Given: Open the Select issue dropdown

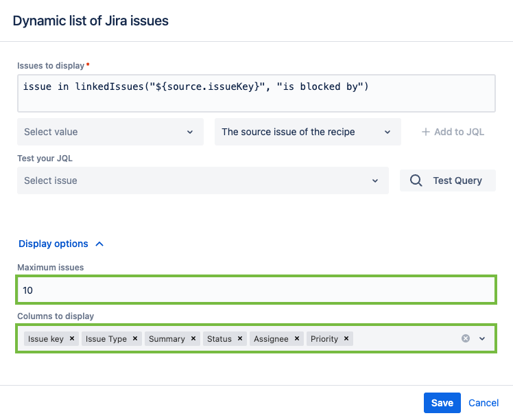Looking at the screenshot, I should coord(202,180).
